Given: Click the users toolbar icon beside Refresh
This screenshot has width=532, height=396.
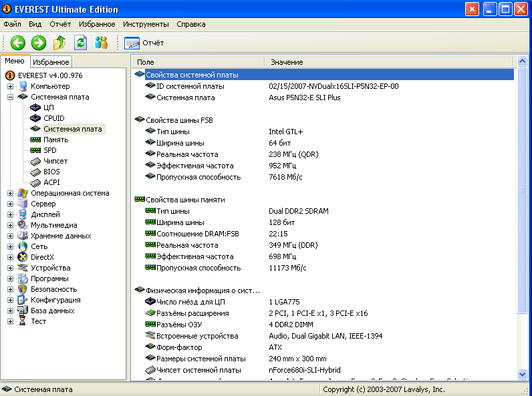Looking at the screenshot, I should point(101,43).
